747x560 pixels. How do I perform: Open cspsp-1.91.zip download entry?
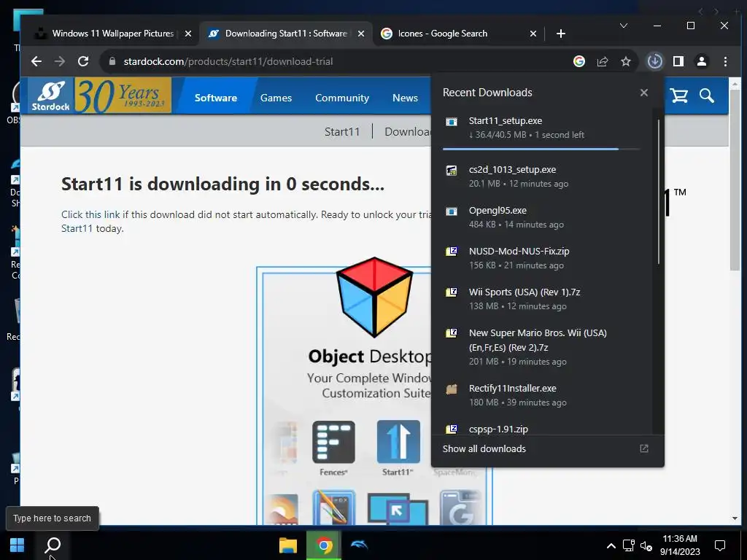click(543, 429)
